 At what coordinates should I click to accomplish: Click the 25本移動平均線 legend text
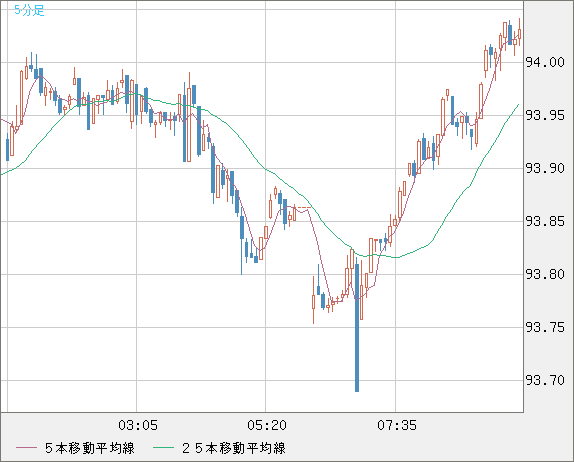point(234,448)
